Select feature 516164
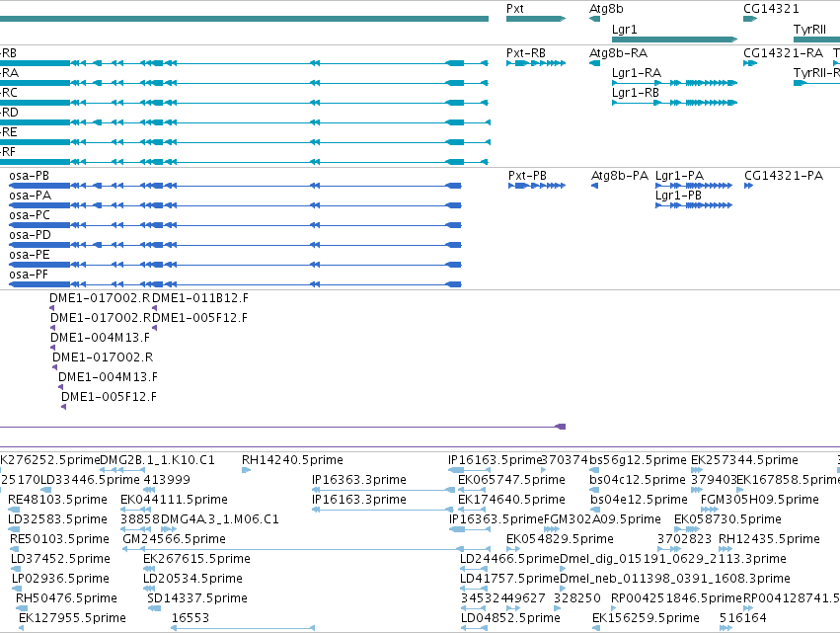840x633 pixels. point(742,618)
